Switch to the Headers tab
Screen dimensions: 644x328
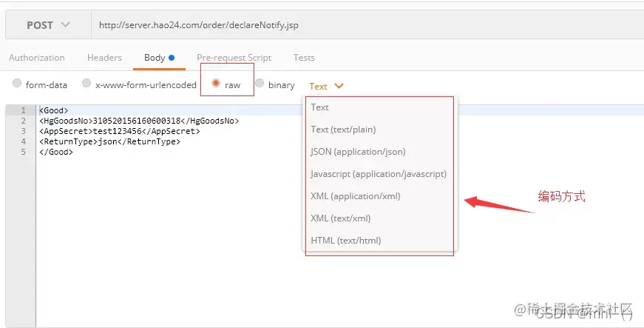[x=104, y=58]
